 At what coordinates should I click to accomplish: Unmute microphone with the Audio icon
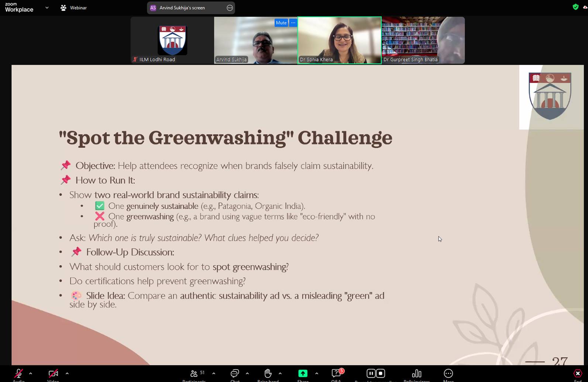pos(18,374)
